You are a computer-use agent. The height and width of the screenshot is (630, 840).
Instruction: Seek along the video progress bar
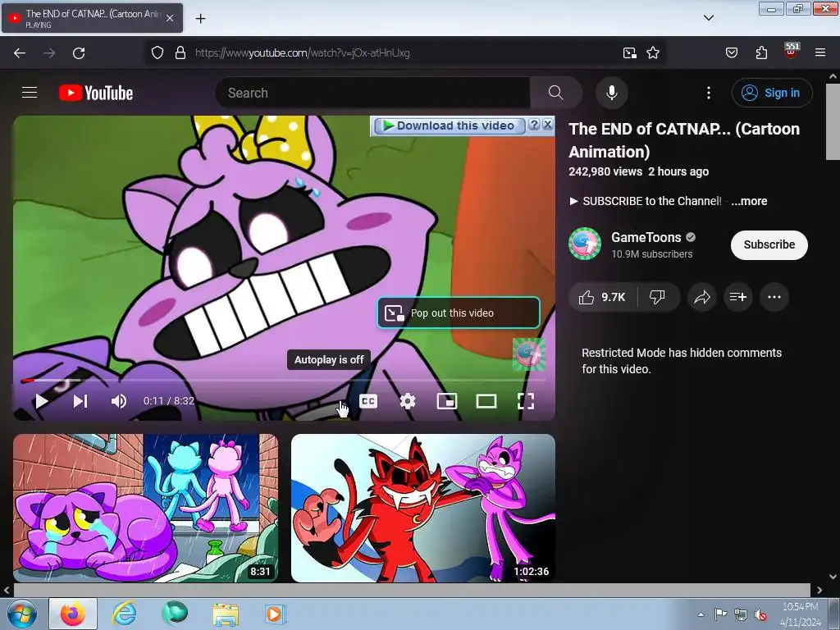click(284, 380)
